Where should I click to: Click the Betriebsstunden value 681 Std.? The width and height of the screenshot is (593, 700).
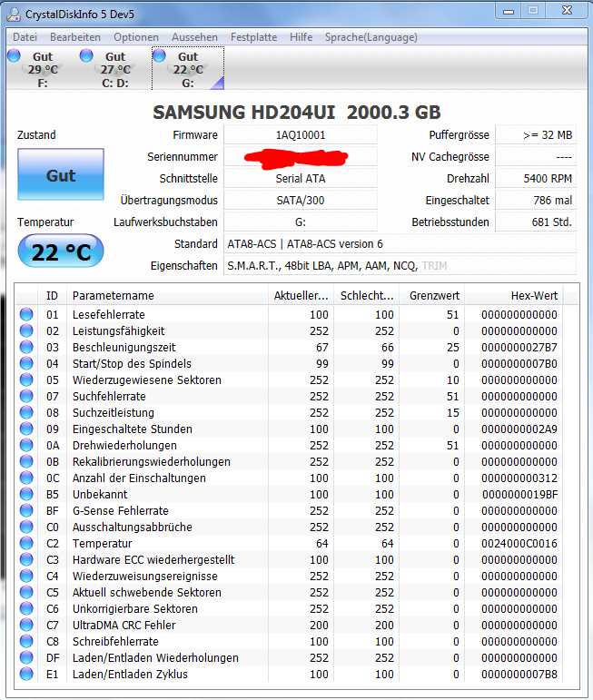536,222
